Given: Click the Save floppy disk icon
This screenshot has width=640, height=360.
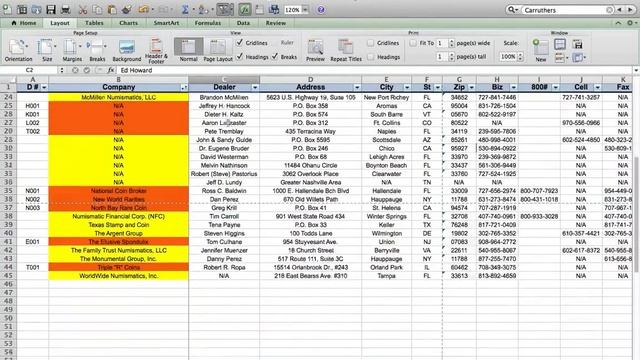Looking at the screenshot, I should pyautogui.click(x=51, y=9).
